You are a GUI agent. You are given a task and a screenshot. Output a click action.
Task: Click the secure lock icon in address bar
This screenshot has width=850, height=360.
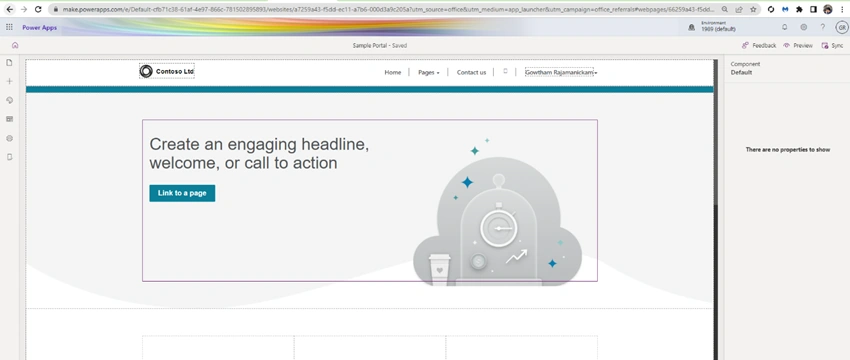pyautogui.click(x=55, y=9)
